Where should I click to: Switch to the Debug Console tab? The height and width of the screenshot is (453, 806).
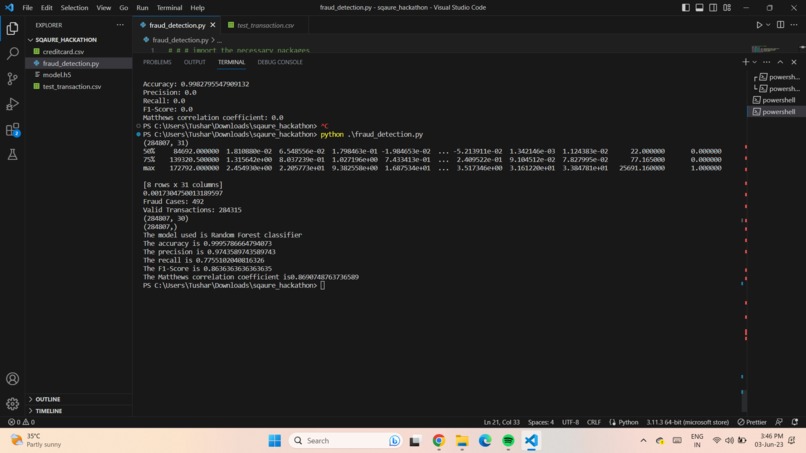[280, 62]
